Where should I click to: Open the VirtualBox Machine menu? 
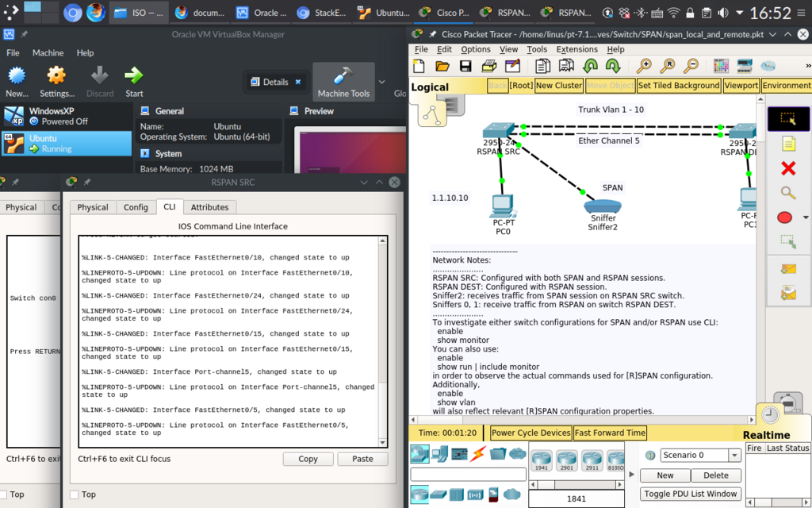48,53
